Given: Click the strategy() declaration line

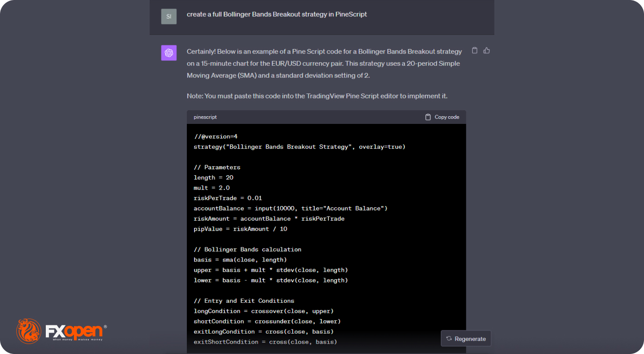Looking at the screenshot, I should click(299, 147).
